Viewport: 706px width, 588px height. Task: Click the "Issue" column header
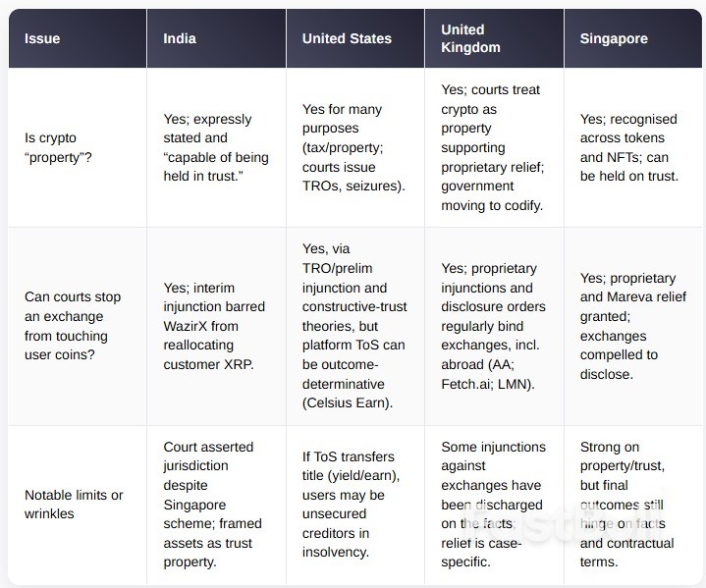coord(42,38)
